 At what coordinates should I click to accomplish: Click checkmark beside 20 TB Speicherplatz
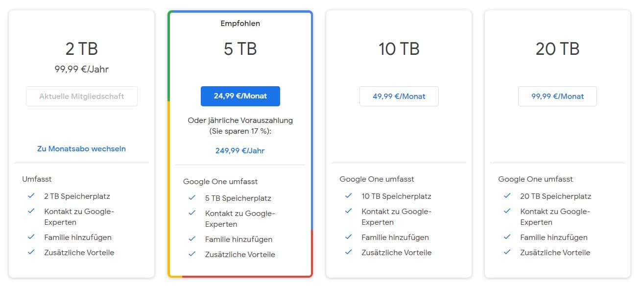coord(507,195)
